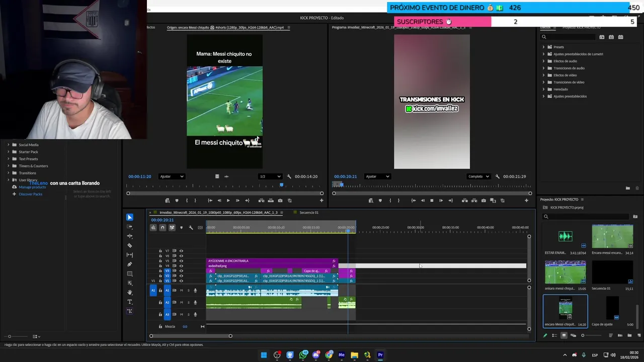Click Extract button in Program monitor
The image size is (644, 362).
(x=474, y=201)
